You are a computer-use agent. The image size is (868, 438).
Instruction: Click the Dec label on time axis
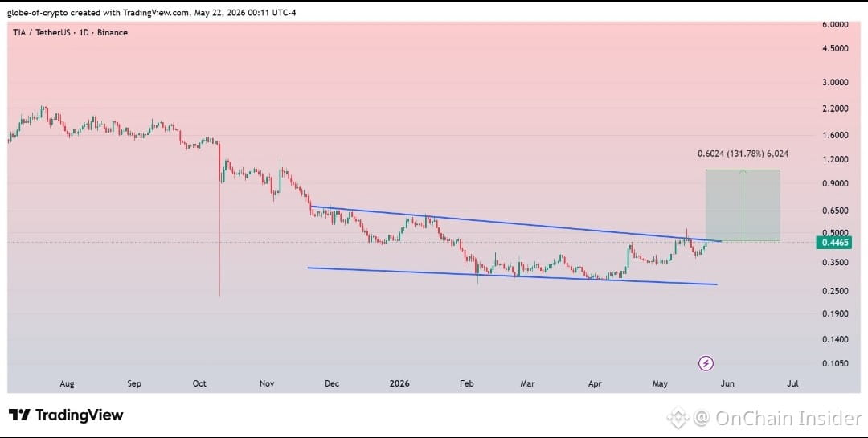[x=332, y=383]
